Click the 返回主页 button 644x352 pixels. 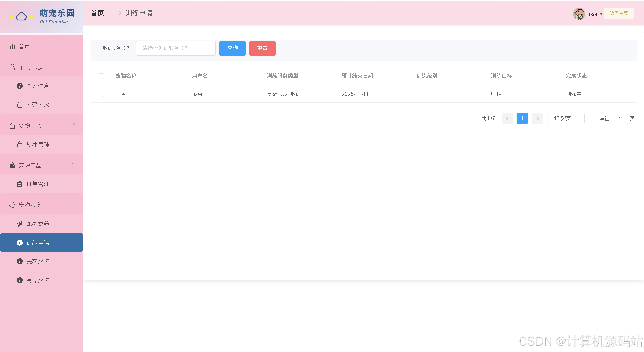(x=619, y=13)
